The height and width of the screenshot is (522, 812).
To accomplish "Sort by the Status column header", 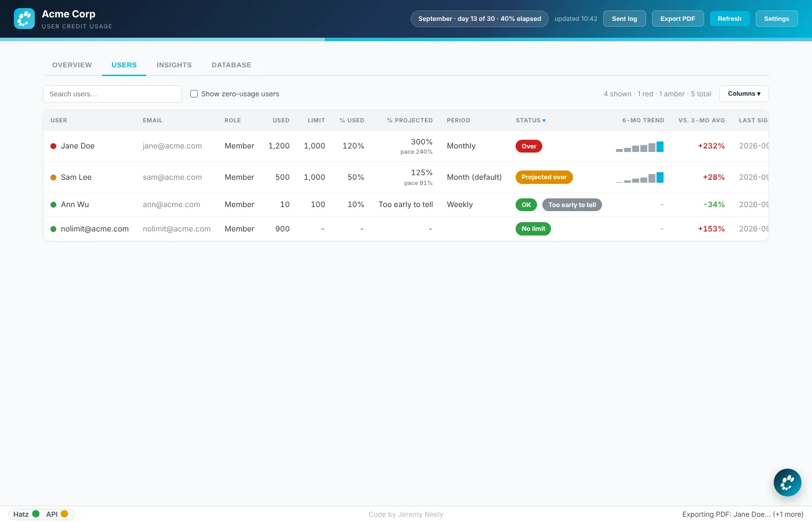I will click(531, 121).
